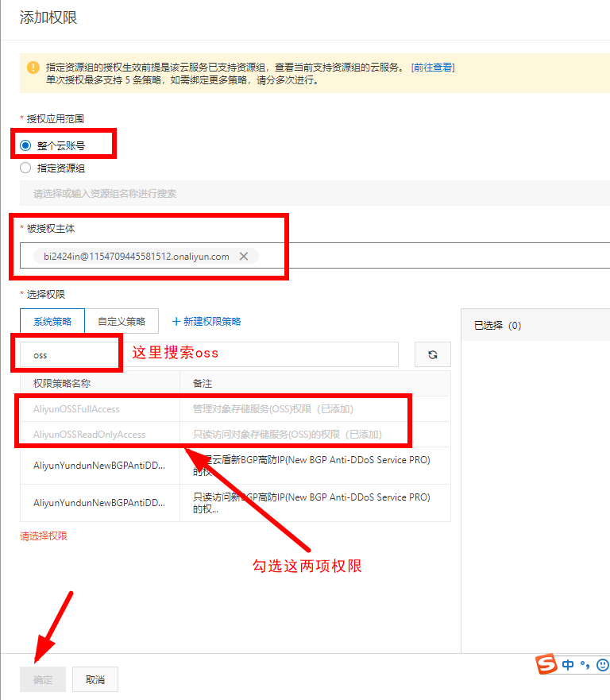Click the bi2424in@1154709445581512.onaliyun.com tag text
The height and width of the screenshot is (700, 610).
coord(137,257)
